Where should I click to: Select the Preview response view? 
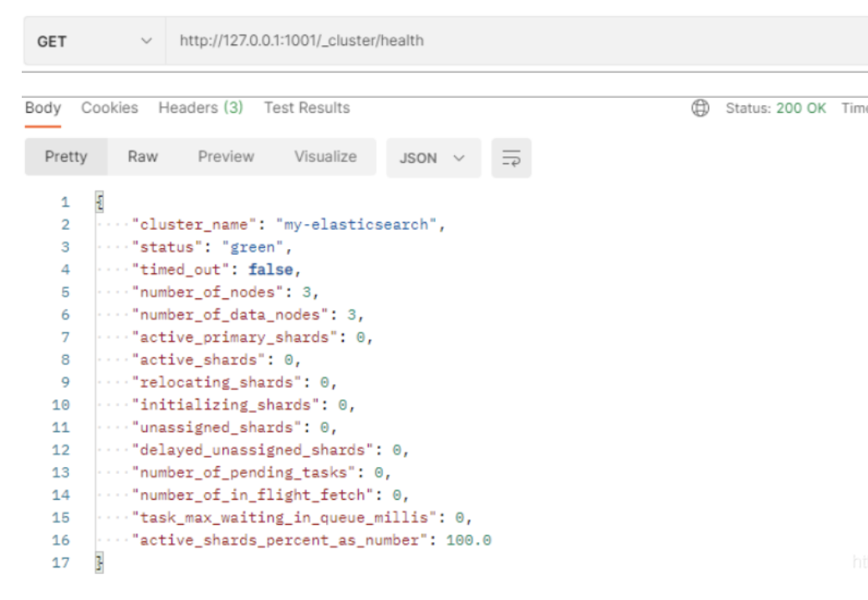coord(226,157)
